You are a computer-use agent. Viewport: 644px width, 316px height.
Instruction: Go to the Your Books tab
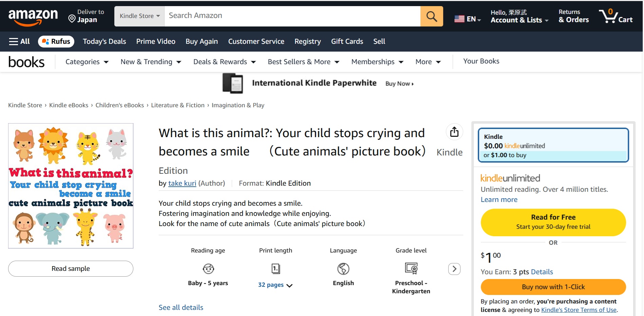tap(481, 61)
